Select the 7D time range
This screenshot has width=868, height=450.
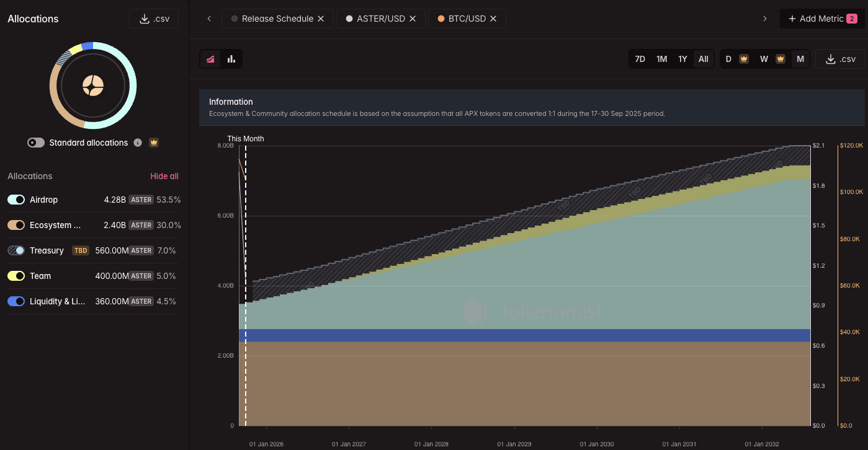[x=640, y=59]
